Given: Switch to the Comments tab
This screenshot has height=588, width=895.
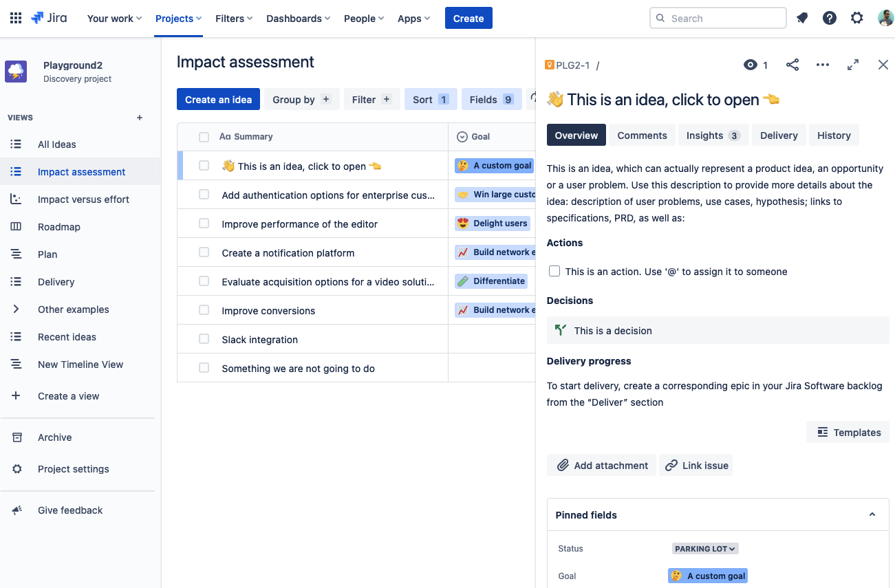Looking at the screenshot, I should 642,135.
